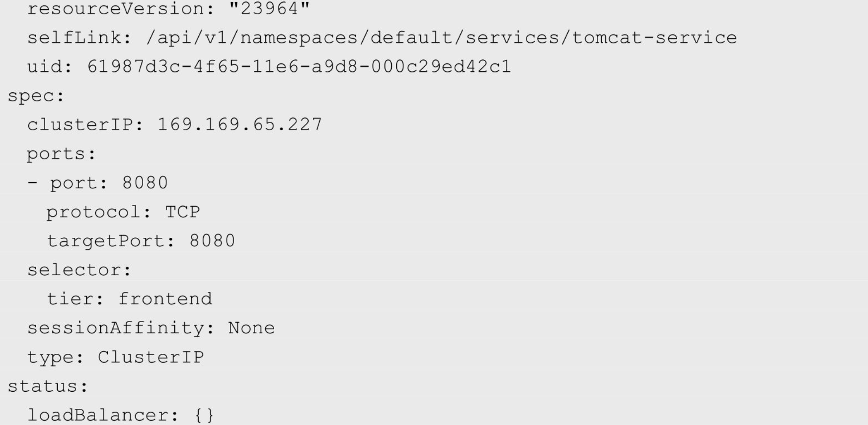Viewport: 868px width, 425px height.
Task: Click the targetPort key label
Action: pyautogui.click(x=105, y=241)
